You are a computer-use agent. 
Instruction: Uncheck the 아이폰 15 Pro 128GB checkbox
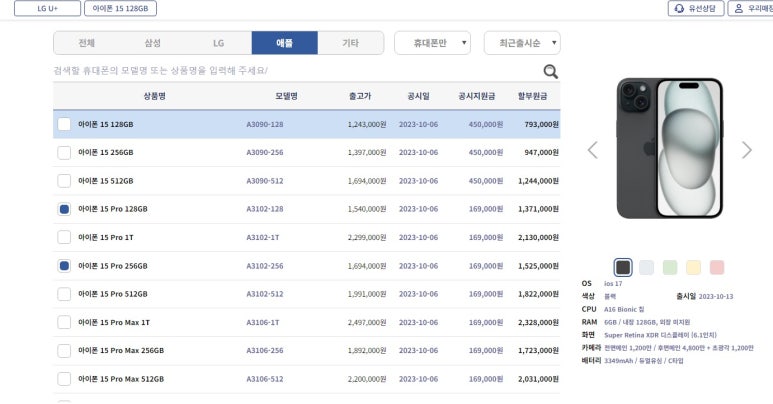click(x=64, y=209)
